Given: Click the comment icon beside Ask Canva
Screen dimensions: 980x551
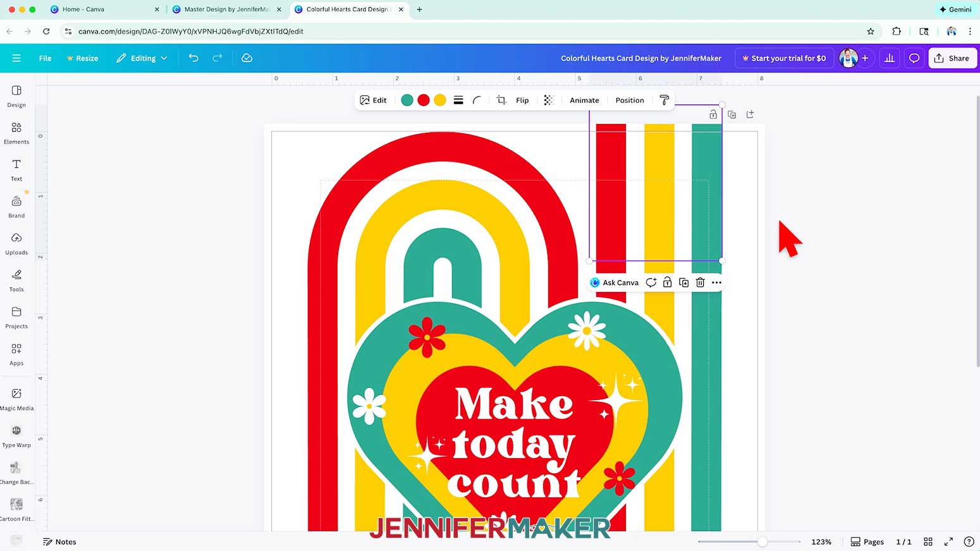Looking at the screenshot, I should (x=651, y=282).
